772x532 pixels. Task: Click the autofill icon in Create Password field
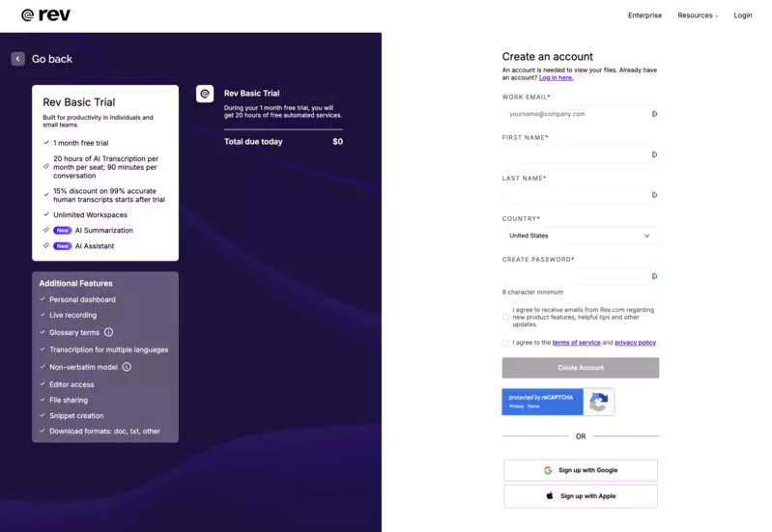click(x=654, y=276)
